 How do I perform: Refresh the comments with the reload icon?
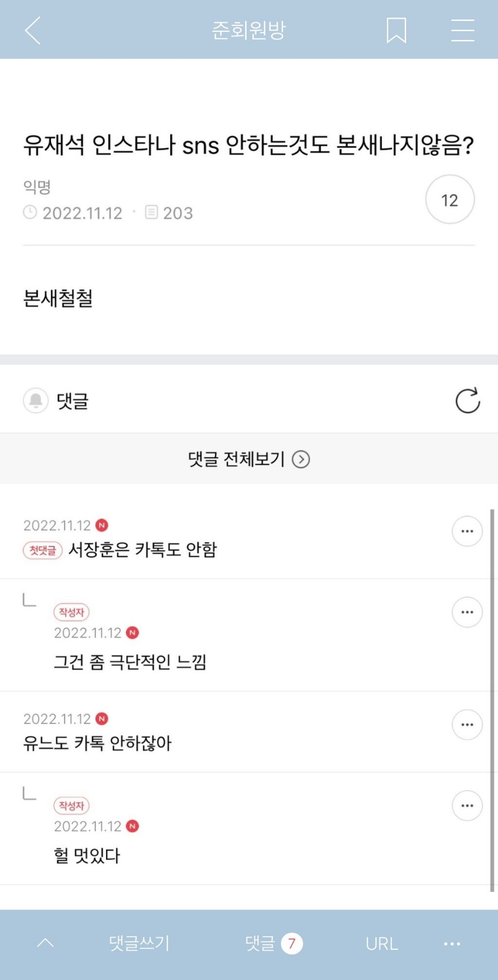point(467,400)
